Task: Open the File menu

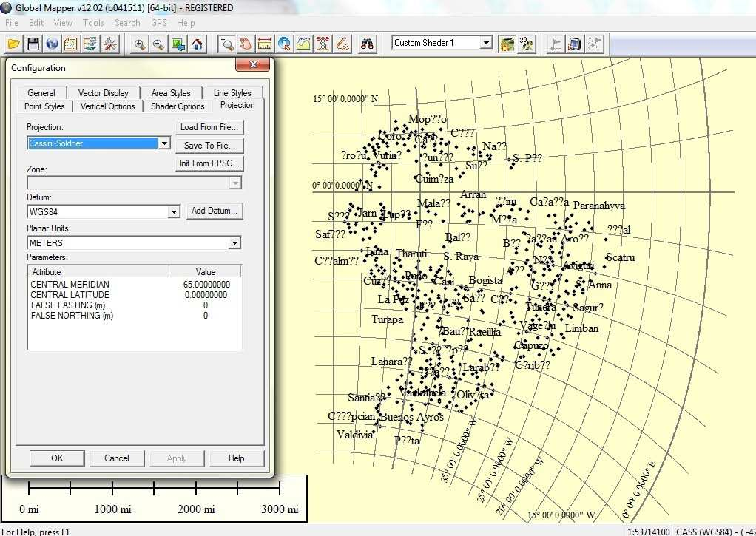Action: pos(12,23)
